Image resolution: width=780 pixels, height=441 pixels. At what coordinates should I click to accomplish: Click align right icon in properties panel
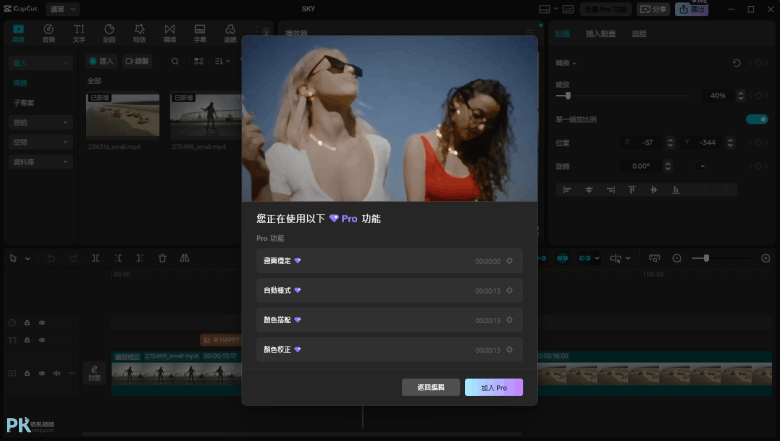(x=611, y=189)
